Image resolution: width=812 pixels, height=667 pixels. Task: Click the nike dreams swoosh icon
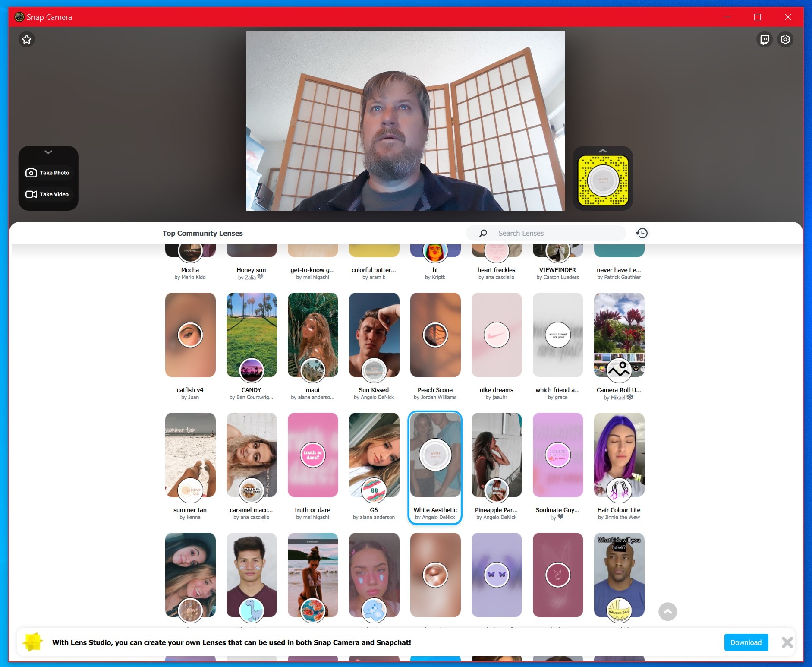coord(497,335)
